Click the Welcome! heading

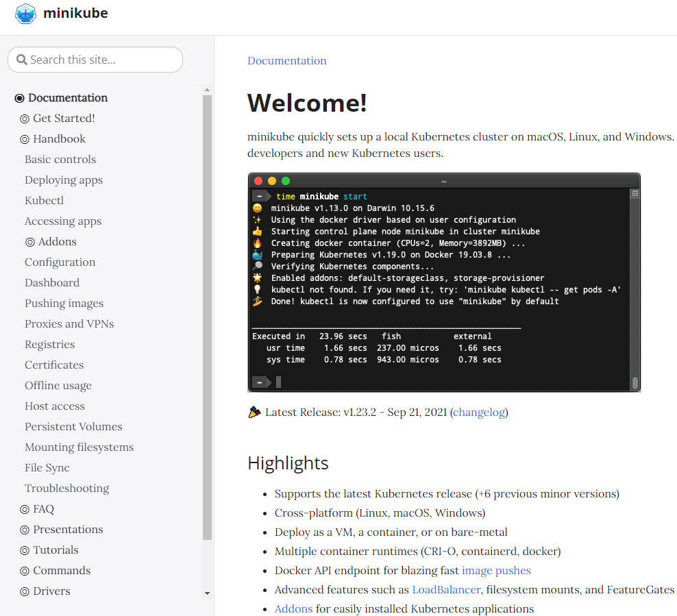pyautogui.click(x=307, y=103)
